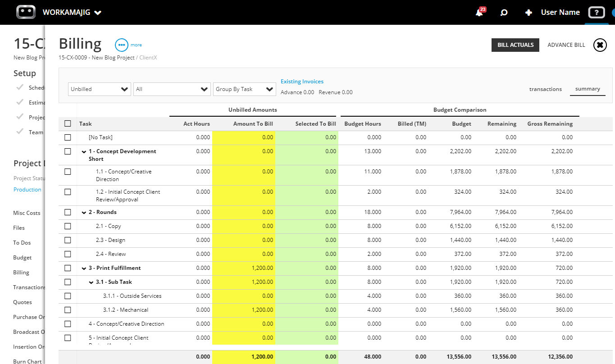Open the Existing Invoices link
Image resolution: width=615 pixels, height=364 pixels.
[x=302, y=82]
